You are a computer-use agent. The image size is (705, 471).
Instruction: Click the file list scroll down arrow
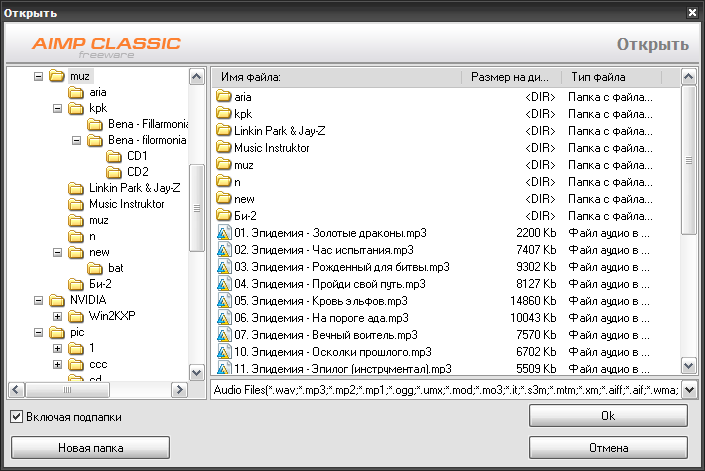689,365
